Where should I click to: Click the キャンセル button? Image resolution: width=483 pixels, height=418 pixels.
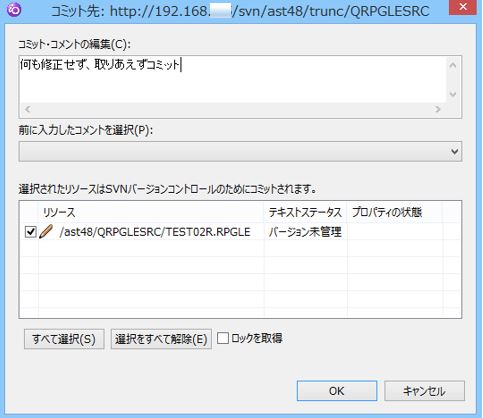point(424,391)
